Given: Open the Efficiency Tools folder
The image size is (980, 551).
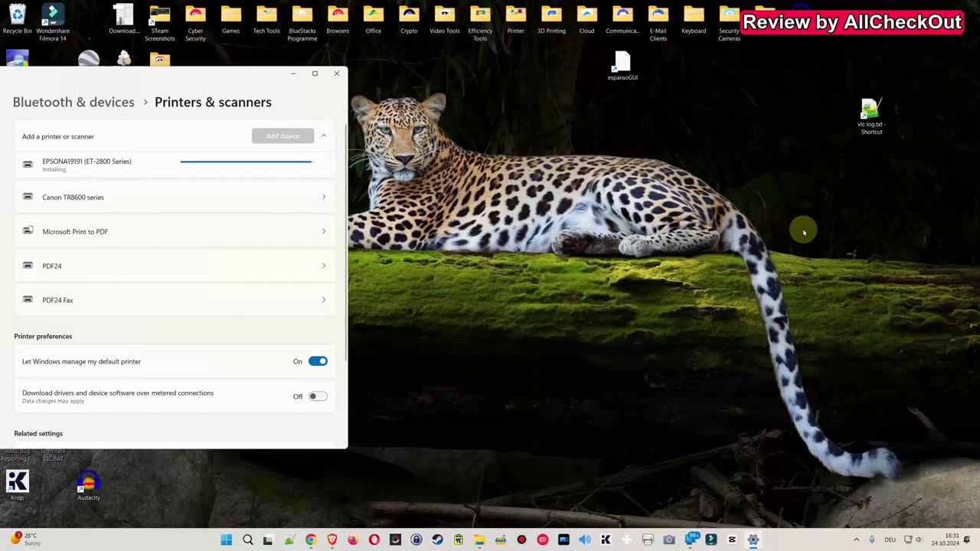Looking at the screenshot, I should (480, 23).
